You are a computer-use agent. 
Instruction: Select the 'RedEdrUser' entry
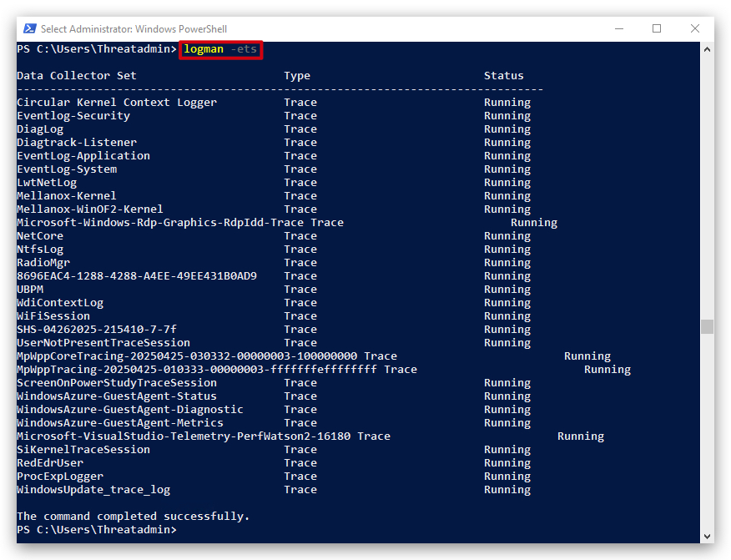tap(50, 463)
